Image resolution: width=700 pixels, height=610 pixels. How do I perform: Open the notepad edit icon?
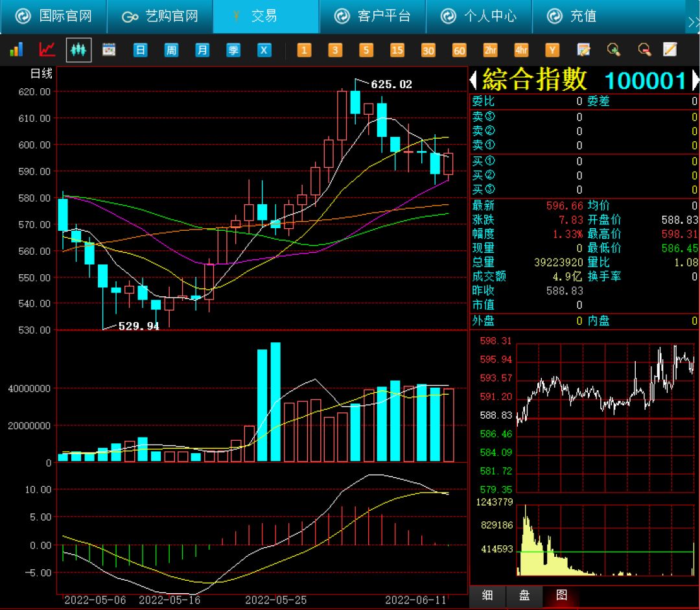pos(670,49)
